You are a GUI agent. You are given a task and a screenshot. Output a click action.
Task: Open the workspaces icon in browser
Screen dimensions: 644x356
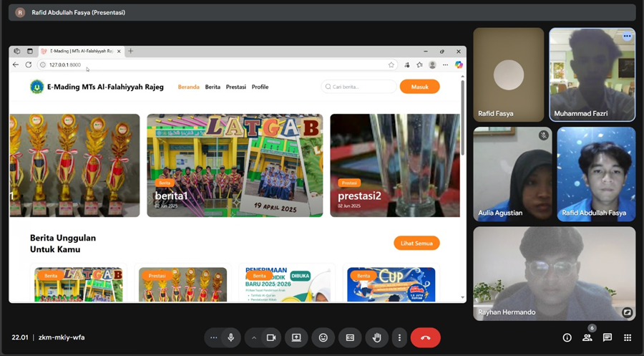[x=17, y=52]
